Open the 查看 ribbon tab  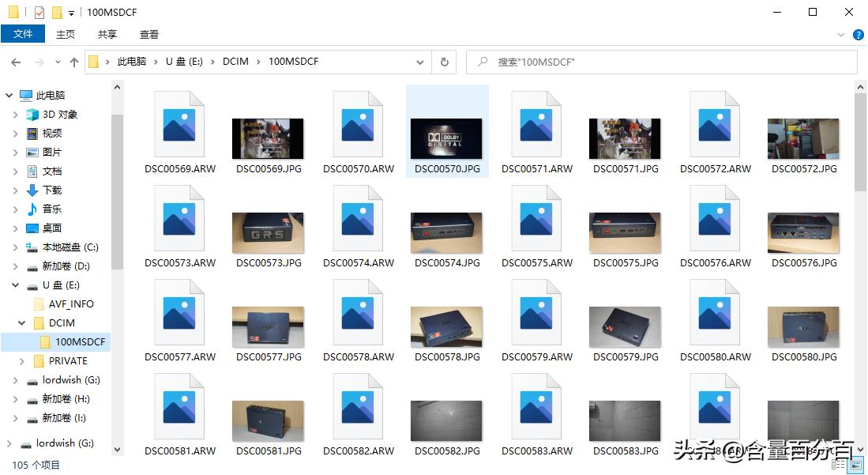(149, 34)
